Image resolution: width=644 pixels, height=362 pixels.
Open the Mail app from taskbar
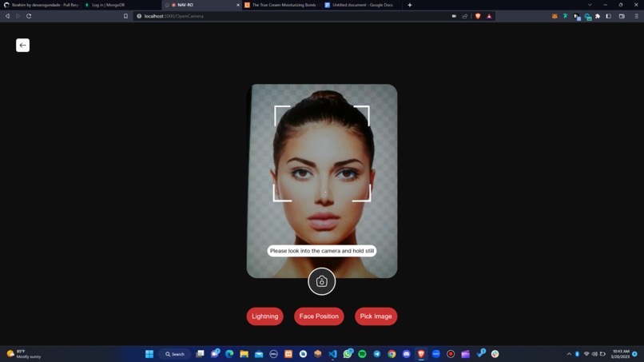[259, 354]
